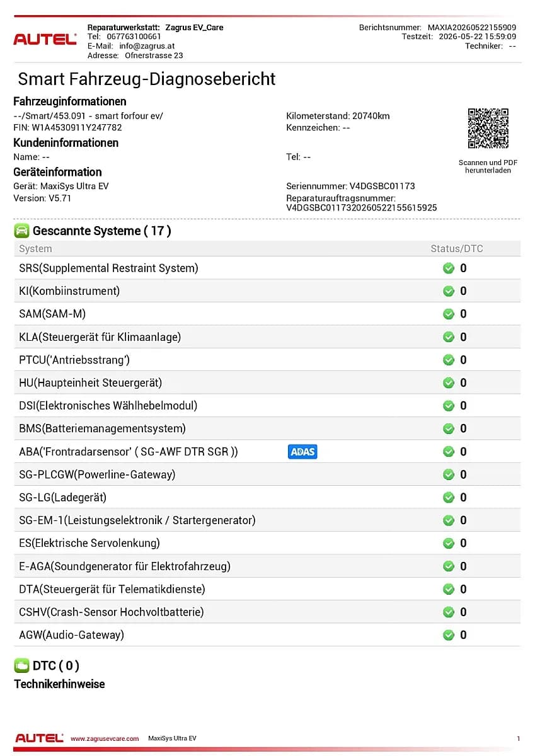Click the QR code for PDF download
Viewport: 535px width, 756px height.
(x=488, y=129)
